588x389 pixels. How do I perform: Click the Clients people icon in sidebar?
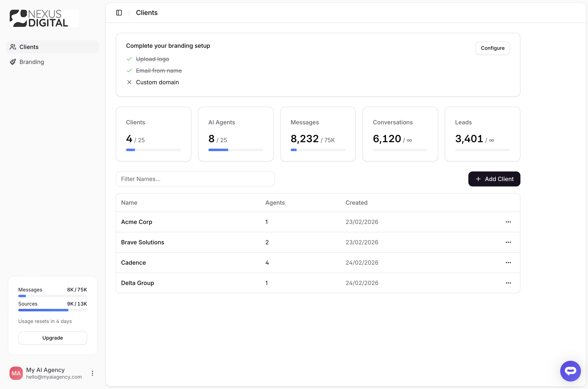pyautogui.click(x=13, y=47)
